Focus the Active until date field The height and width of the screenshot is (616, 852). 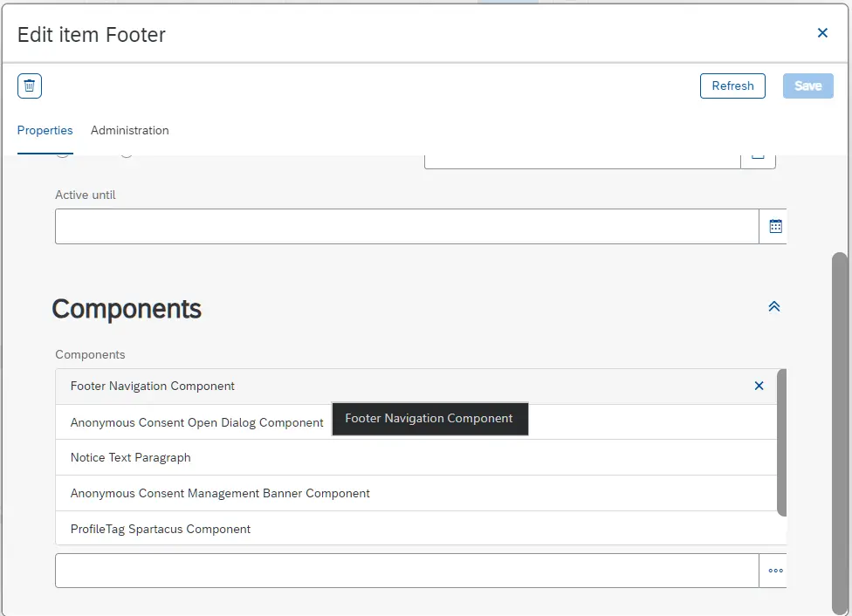pyautogui.click(x=407, y=227)
